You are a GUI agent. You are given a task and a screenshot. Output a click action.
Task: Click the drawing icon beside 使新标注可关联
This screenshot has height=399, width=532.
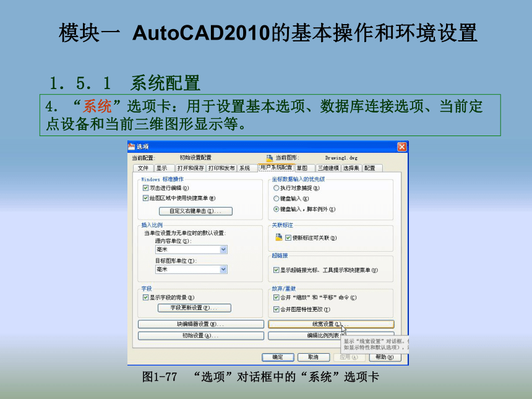pos(279,237)
